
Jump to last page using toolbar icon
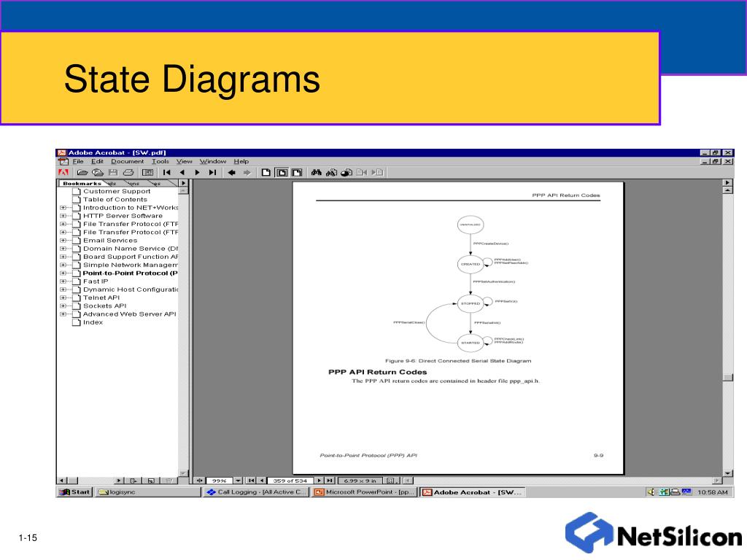point(212,172)
